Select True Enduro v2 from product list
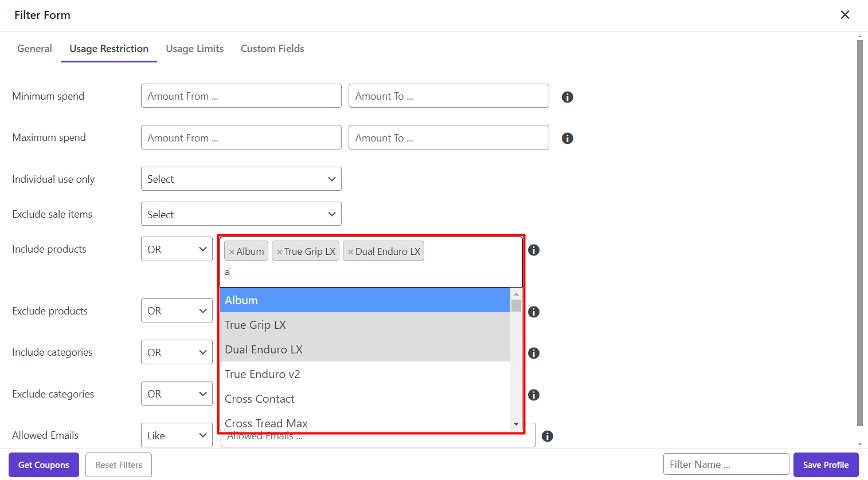Image resolution: width=868 pixels, height=480 pixels. [263, 374]
